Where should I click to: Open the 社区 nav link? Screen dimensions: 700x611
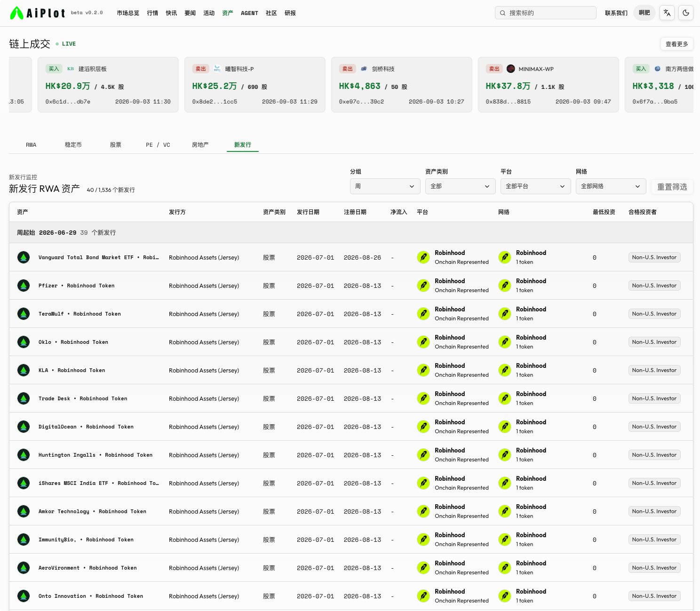coord(271,13)
